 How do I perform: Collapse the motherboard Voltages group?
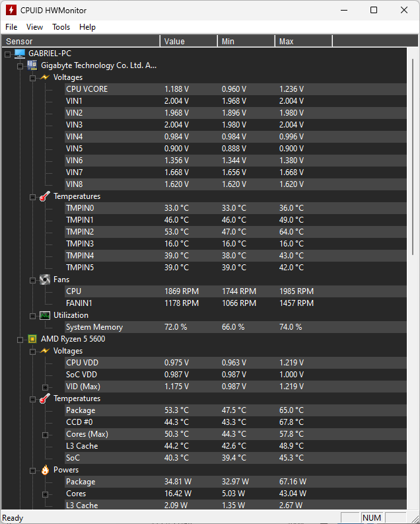pos(32,78)
